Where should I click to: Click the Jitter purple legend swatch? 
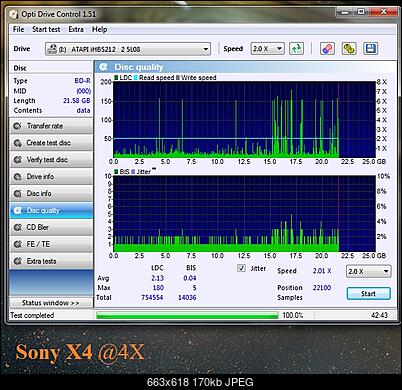pyautogui.click(x=133, y=172)
